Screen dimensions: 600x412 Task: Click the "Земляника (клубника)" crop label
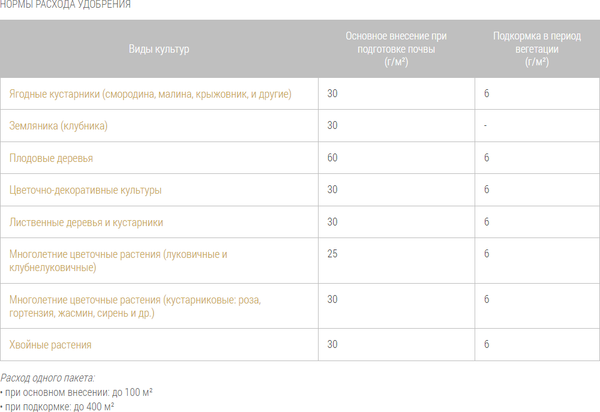[58, 126]
